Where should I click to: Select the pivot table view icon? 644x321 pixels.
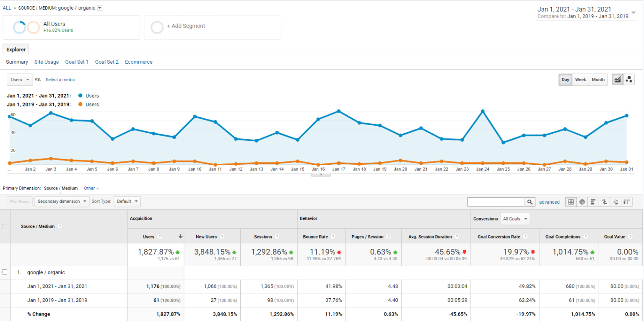(x=626, y=202)
